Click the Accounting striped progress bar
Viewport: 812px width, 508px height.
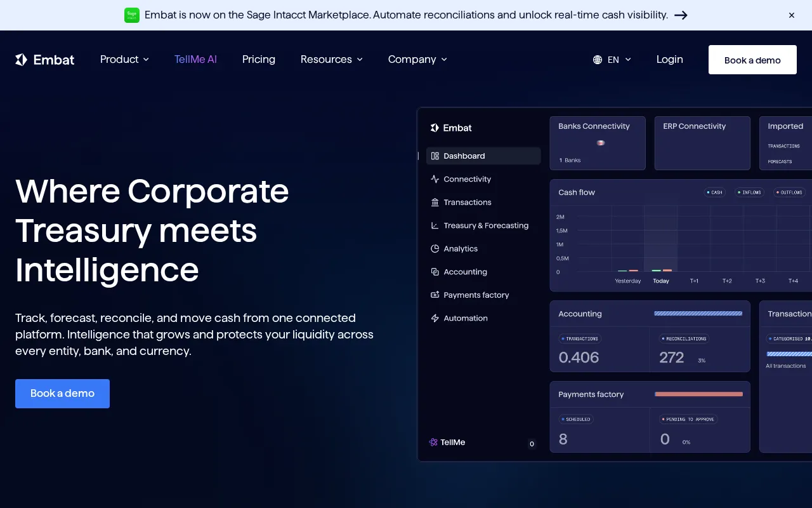tap(698, 314)
